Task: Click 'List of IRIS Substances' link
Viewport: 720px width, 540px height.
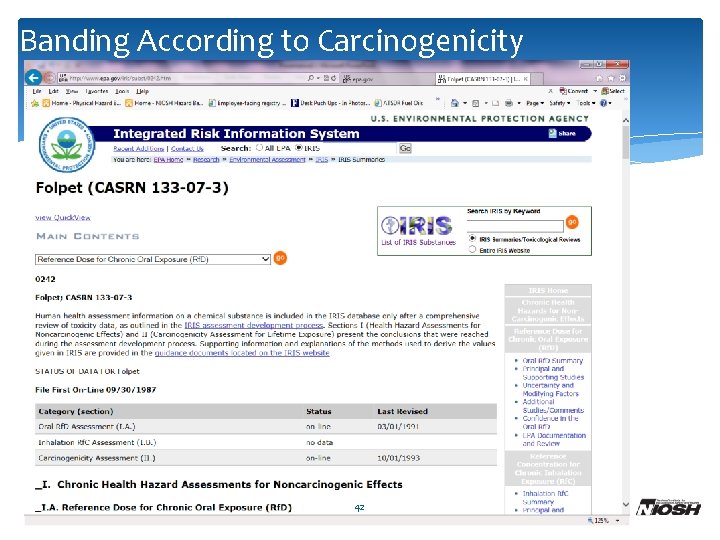Action: coord(418,242)
